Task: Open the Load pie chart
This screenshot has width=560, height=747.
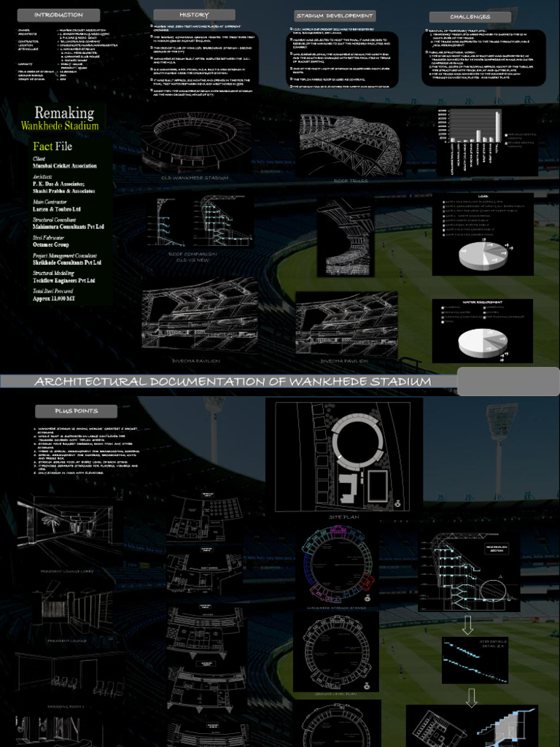Action: (x=483, y=234)
